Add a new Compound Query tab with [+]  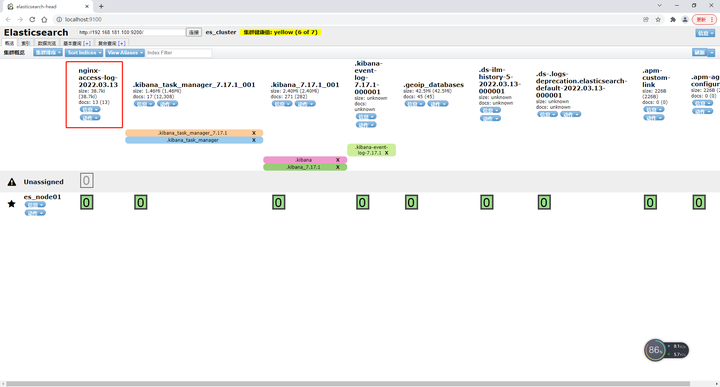[122, 43]
